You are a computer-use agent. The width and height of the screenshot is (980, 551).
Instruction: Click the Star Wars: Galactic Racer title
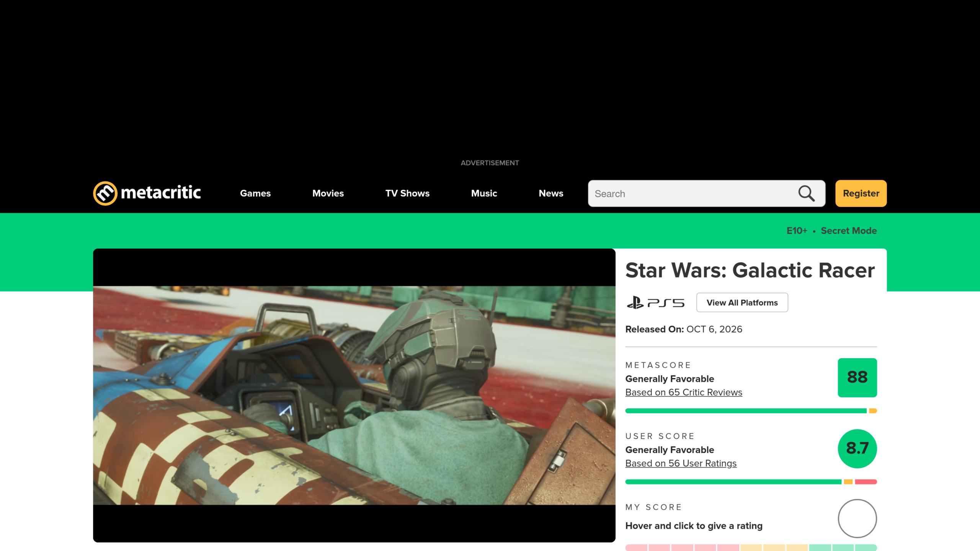750,271
